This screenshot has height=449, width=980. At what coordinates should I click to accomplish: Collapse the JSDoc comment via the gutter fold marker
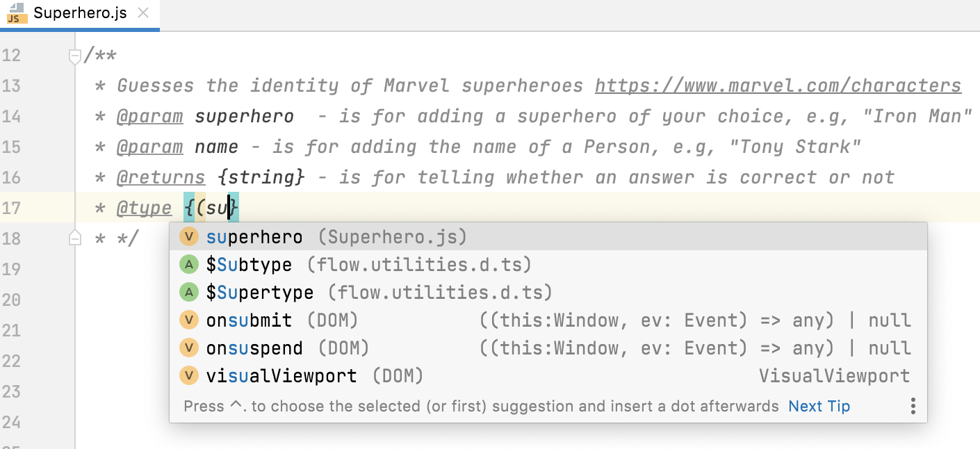74,56
